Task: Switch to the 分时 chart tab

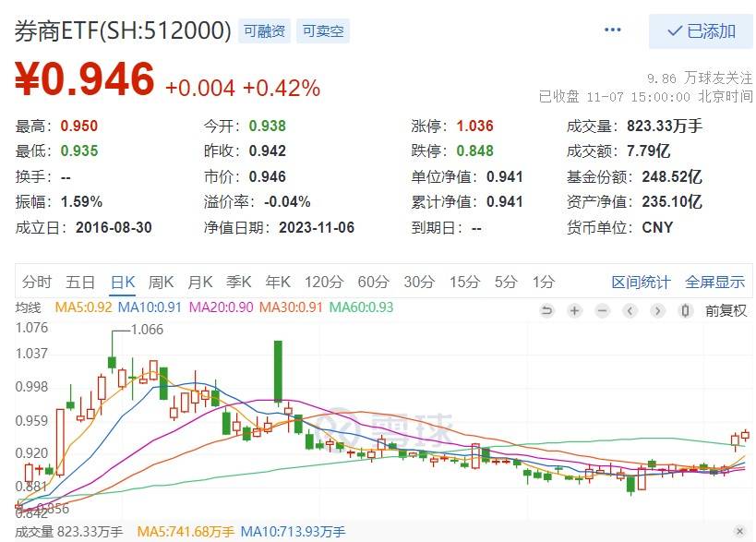Action: click(37, 282)
